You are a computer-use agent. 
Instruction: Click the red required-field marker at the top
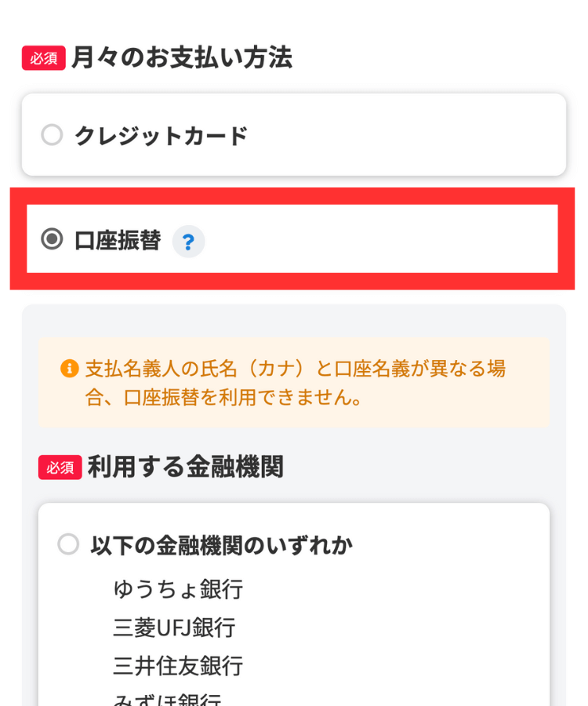[44, 57]
